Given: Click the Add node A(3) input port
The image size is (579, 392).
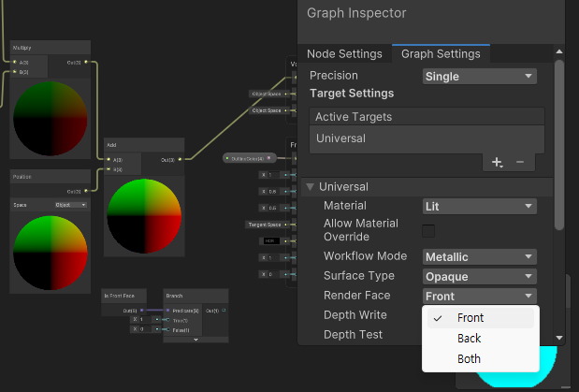Looking at the screenshot, I should pos(109,160).
